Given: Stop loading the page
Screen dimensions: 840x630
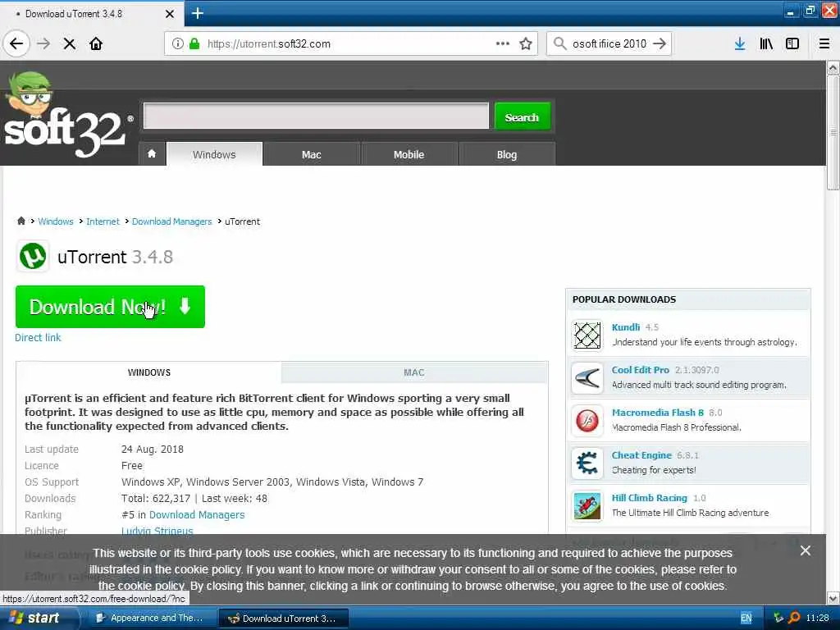Looking at the screenshot, I should (70, 44).
